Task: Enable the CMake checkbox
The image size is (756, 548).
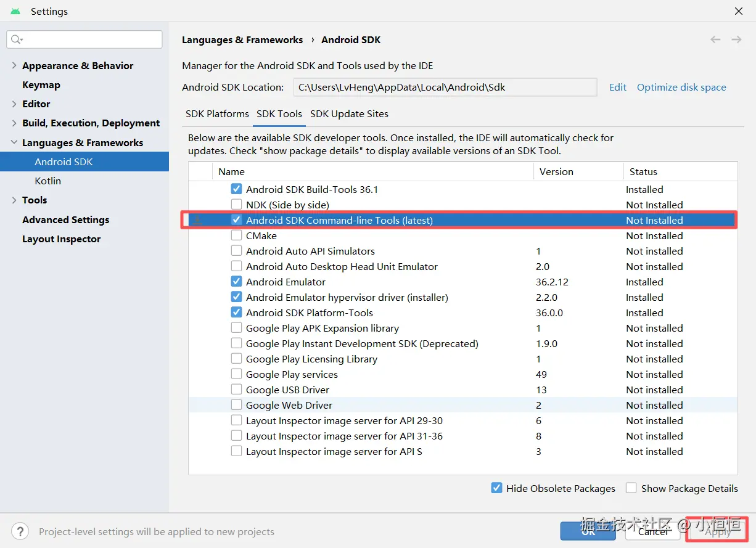Action: [236, 235]
